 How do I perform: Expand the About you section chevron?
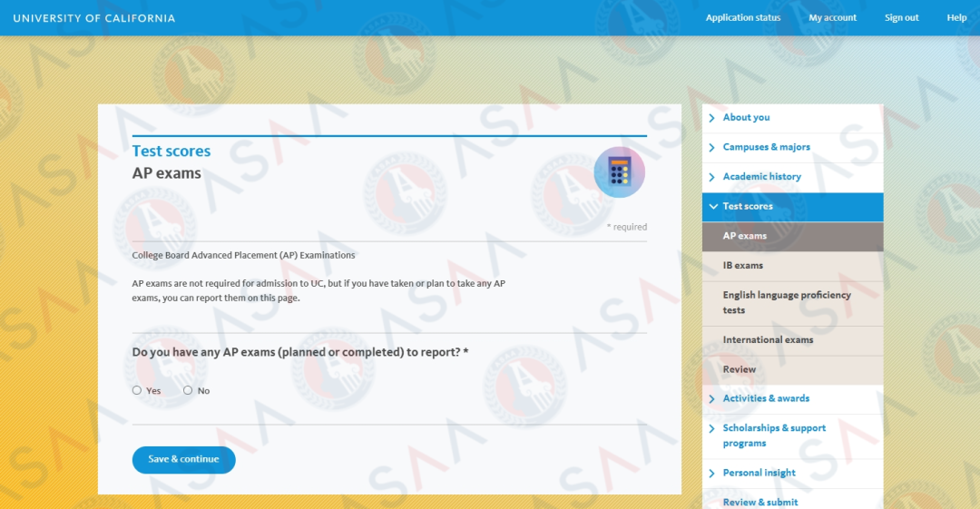click(712, 118)
